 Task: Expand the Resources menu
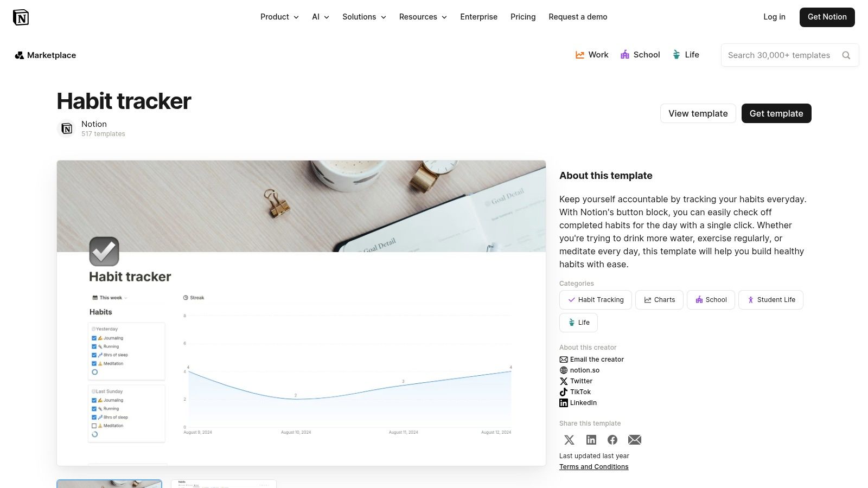pyautogui.click(x=423, y=17)
